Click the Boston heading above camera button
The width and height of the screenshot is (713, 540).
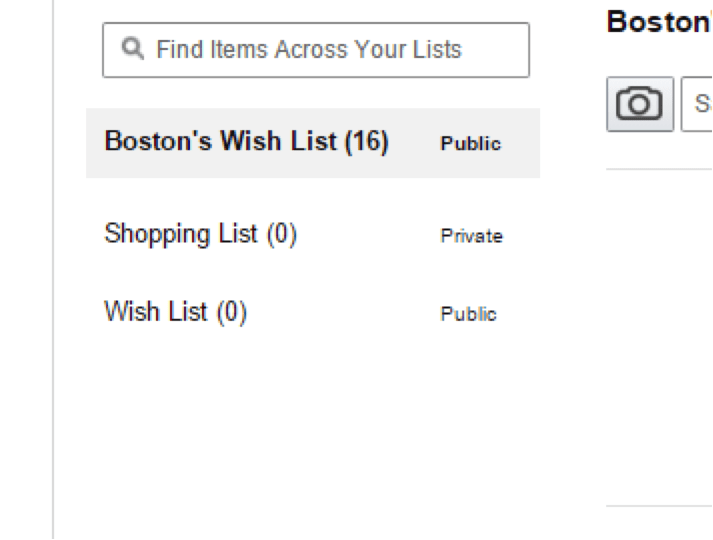pyautogui.click(x=659, y=21)
